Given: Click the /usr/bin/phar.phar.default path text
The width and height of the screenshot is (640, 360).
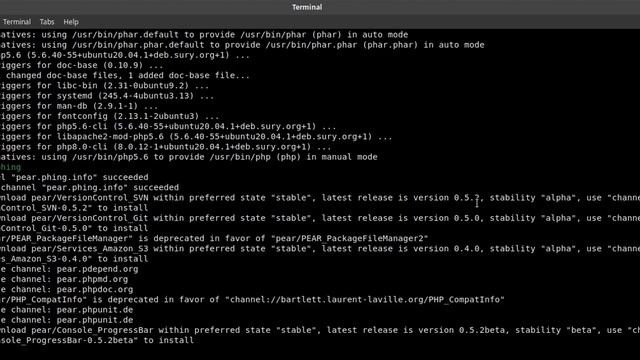Looking at the screenshot, I should pos(138,45).
